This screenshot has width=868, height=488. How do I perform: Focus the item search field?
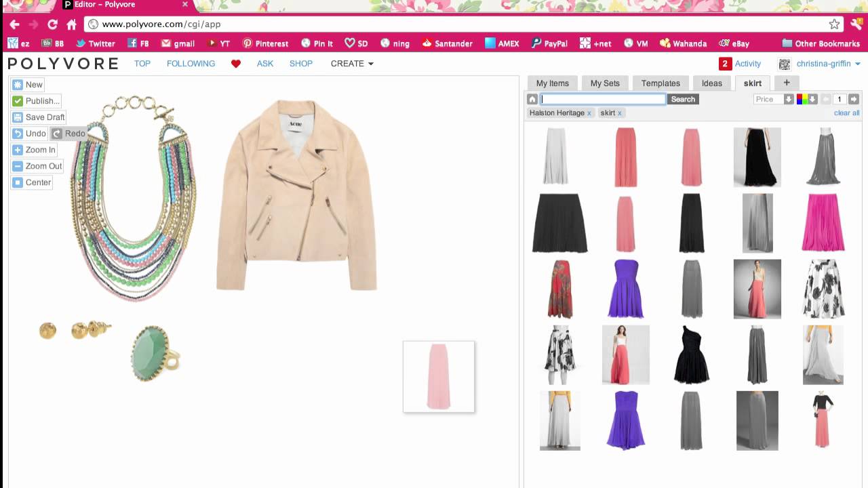pyautogui.click(x=603, y=99)
